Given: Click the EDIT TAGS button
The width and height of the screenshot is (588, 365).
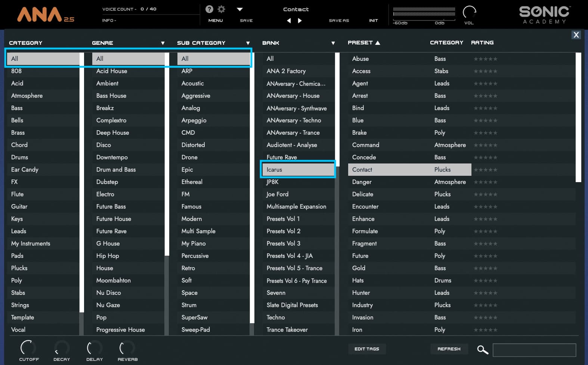Looking at the screenshot, I should point(367,349).
